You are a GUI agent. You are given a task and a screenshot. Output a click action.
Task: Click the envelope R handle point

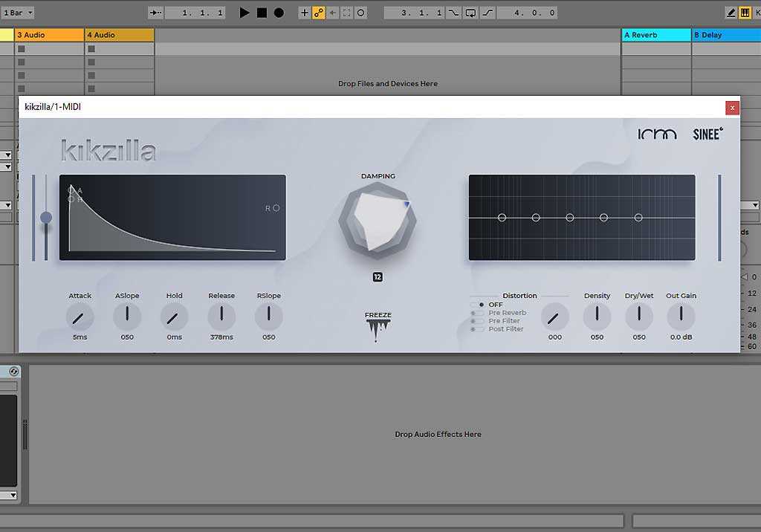tap(276, 208)
